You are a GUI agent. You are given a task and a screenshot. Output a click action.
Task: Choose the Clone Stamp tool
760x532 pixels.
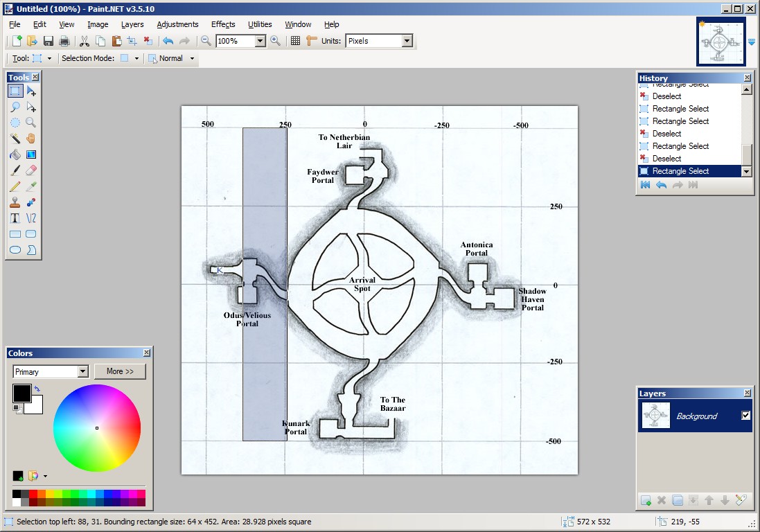(15, 202)
